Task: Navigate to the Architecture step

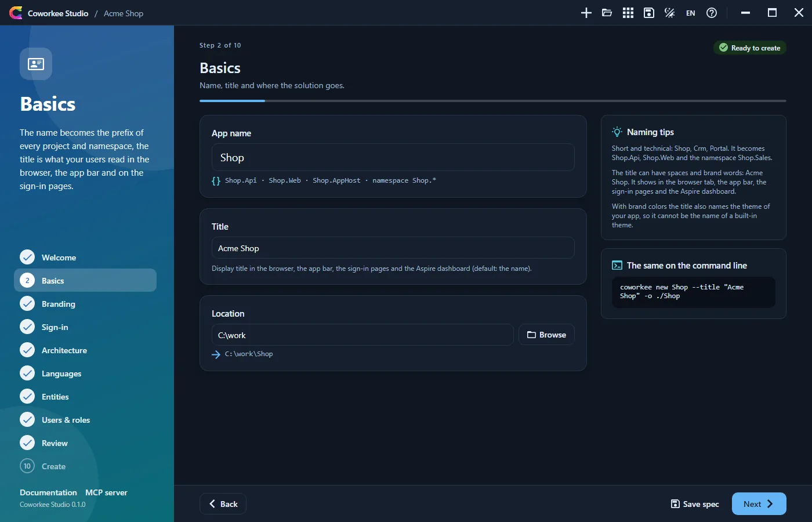Action: click(85, 350)
